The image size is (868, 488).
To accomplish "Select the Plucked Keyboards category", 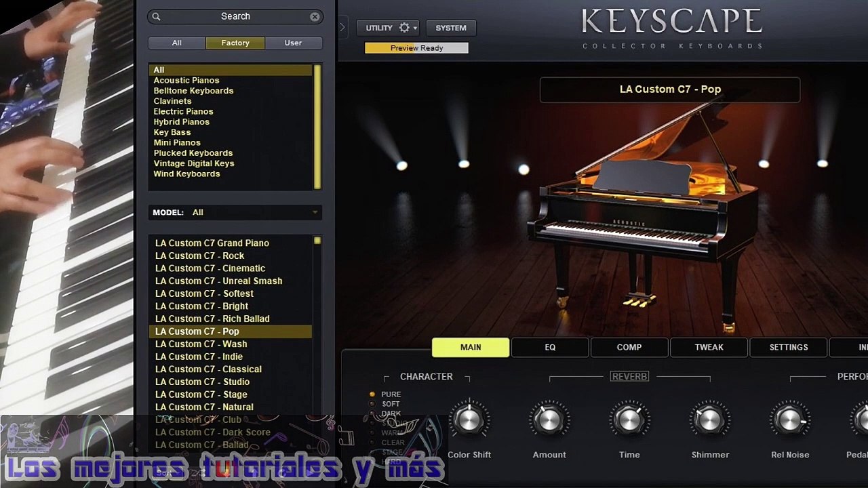I will pos(231,153).
